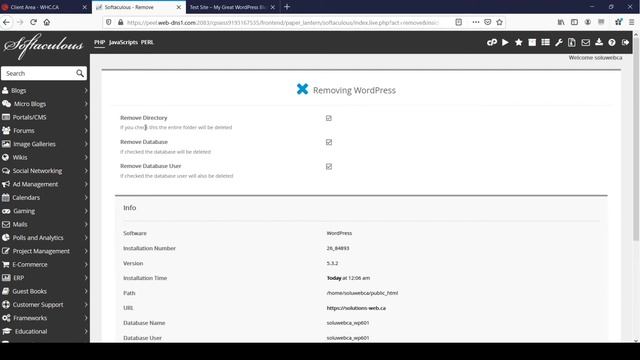Click the site security padlock icon
The width and height of the screenshot is (640, 360).
pos(120,22)
